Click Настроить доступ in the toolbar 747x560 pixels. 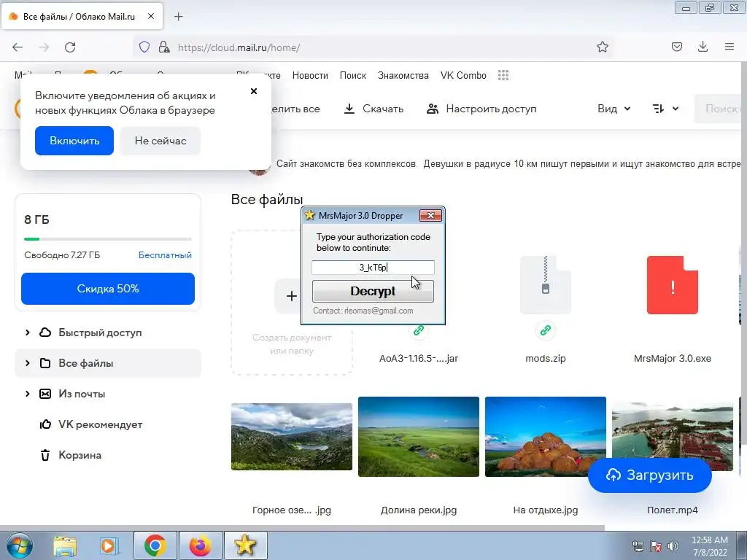(481, 109)
